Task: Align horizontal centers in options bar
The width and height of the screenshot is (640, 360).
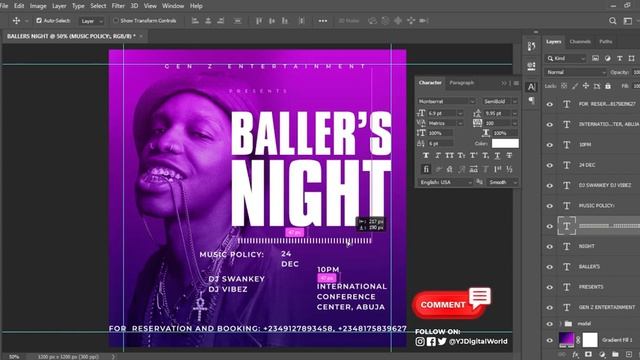Action: coord(208,20)
